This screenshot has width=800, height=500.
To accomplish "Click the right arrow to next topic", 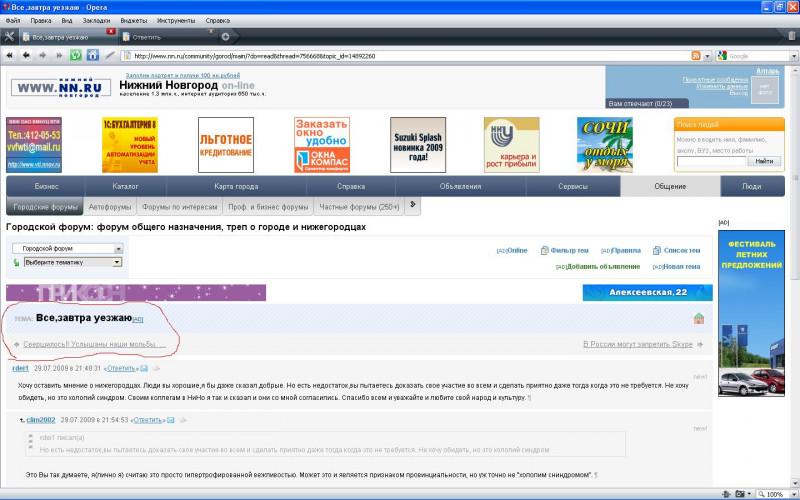I will coord(701,344).
